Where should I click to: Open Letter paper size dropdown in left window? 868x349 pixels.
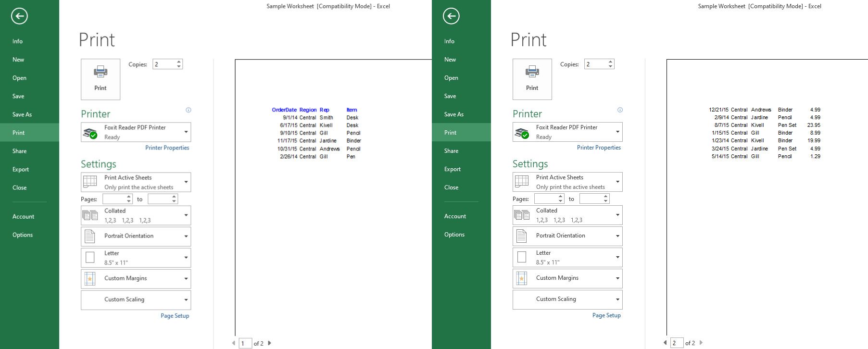(x=136, y=258)
